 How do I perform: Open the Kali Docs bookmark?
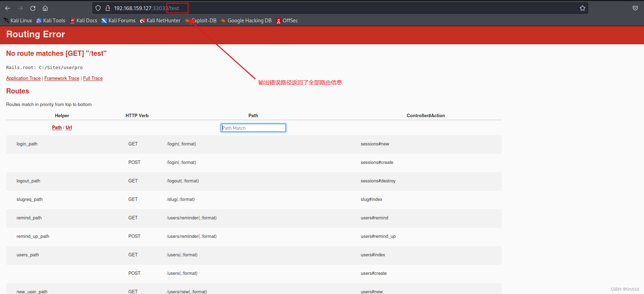coord(83,21)
